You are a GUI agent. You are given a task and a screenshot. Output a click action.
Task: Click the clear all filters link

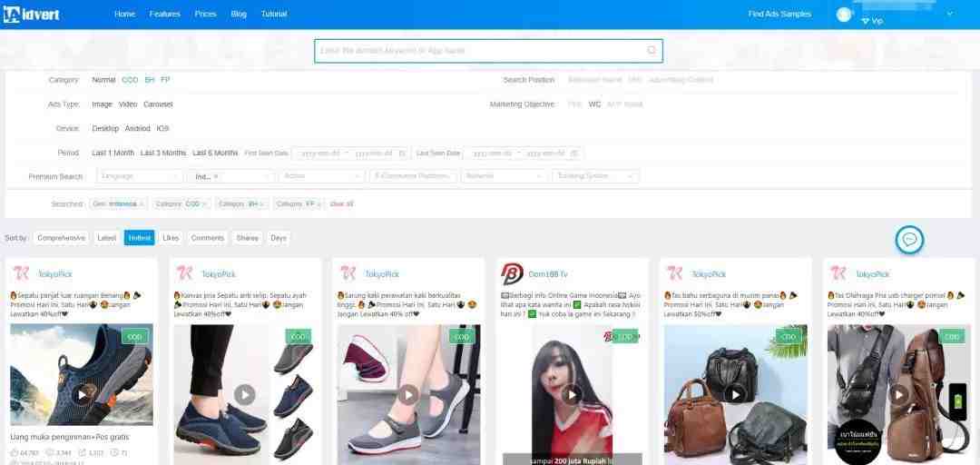(x=342, y=204)
